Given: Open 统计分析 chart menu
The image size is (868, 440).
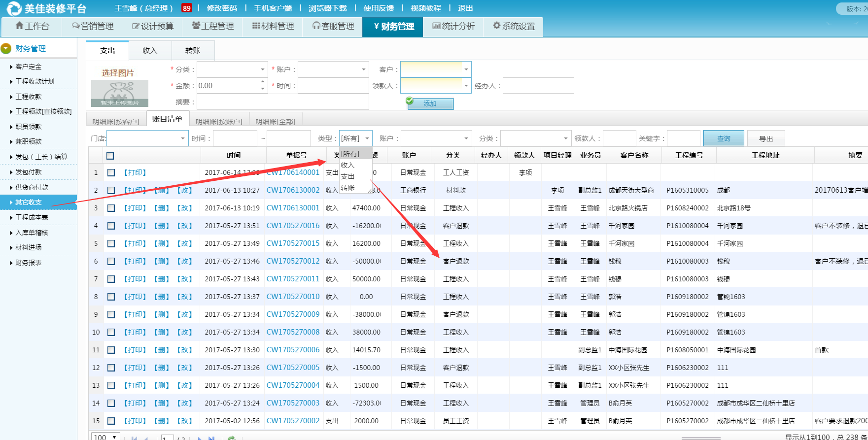Looking at the screenshot, I should pyautogui.click(x=453, y=26).
